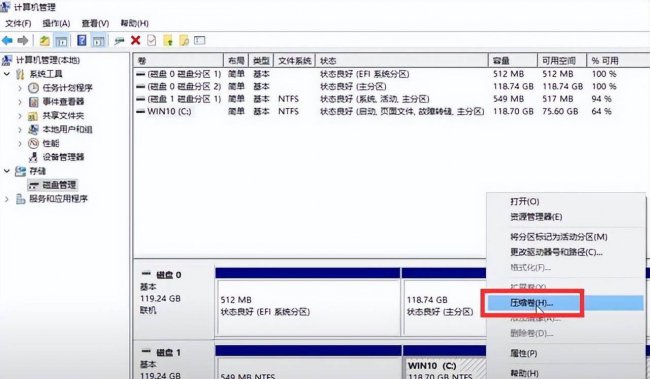Open the 查看(V) menu

point(95,23)
